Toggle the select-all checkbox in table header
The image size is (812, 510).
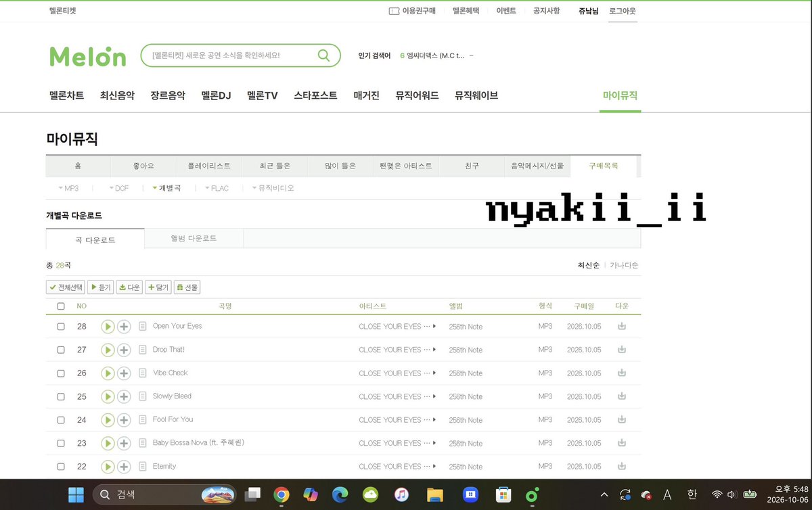(61, 306)
